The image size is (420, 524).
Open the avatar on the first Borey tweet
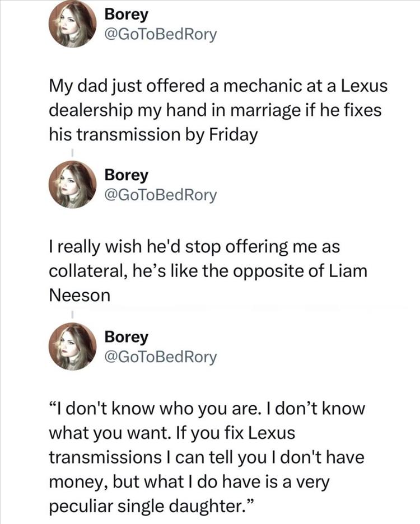73,24
